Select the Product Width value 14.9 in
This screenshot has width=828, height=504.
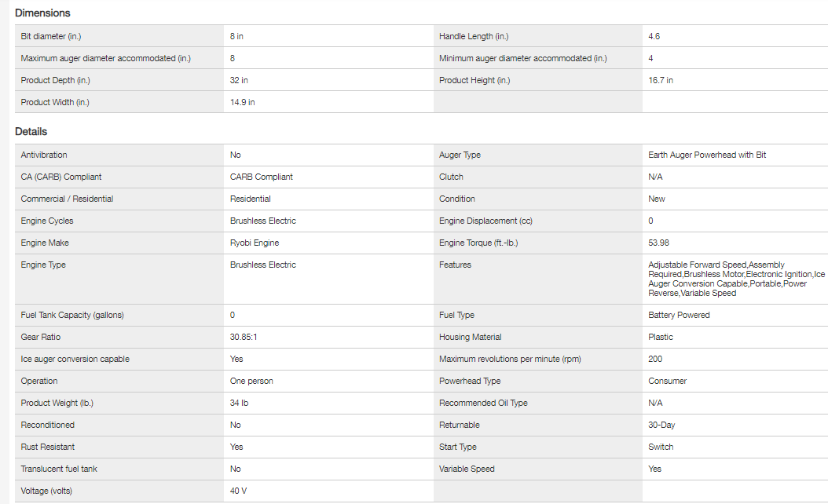click(x=242, y=102)
